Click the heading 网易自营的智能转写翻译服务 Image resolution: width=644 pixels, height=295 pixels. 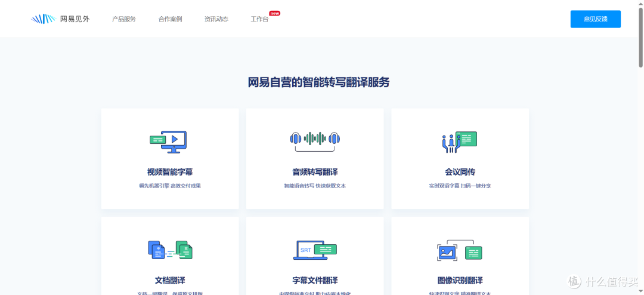click(x=318, y=82)
